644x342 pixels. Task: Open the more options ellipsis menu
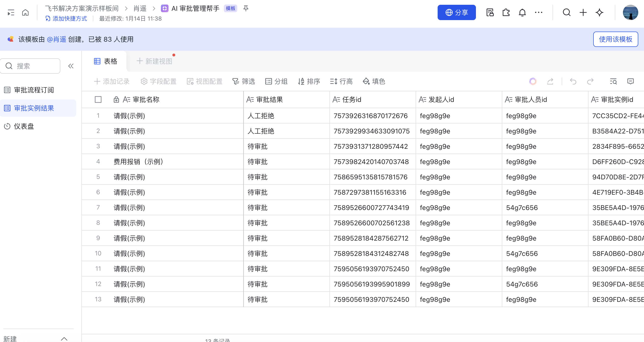[538, 12]
